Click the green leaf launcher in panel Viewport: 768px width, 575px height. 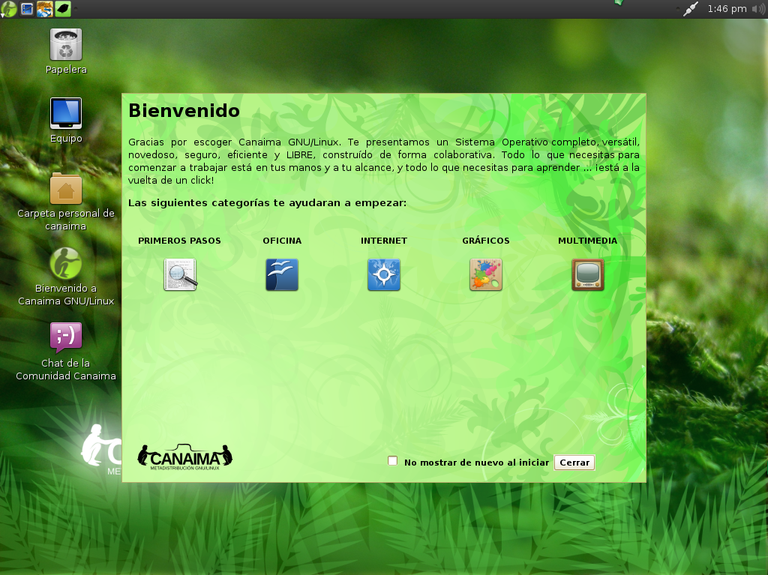pyautogui.click(x=63, y=9)
